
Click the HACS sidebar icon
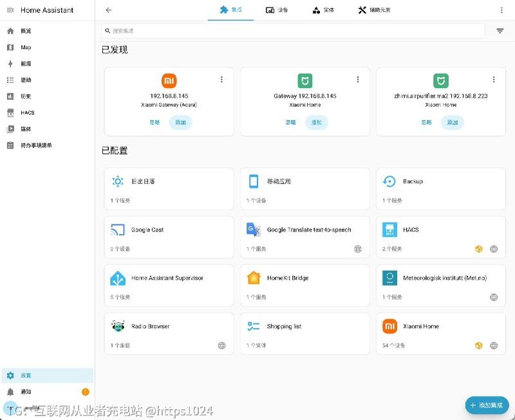click(10, 113)
